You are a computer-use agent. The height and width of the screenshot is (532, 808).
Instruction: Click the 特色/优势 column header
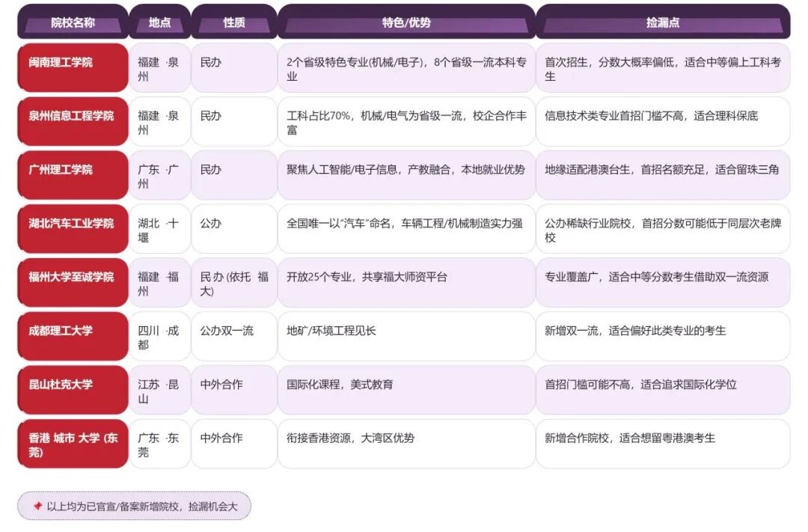[x=406, y=22]
